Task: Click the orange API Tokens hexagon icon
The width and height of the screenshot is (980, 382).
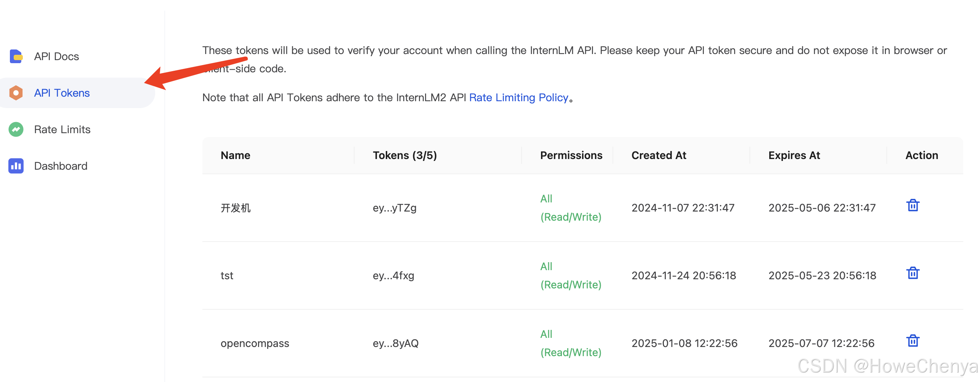Action: coord(16,93)
